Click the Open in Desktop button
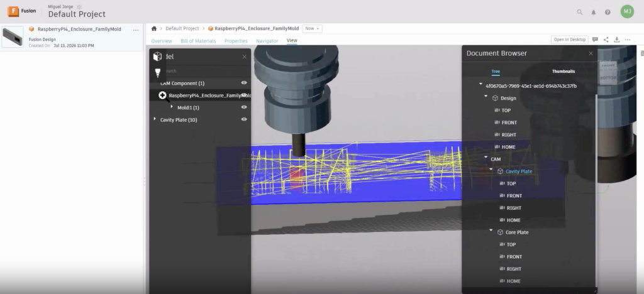The height and width of the screenshot is (294, 644). pos(569,40)
